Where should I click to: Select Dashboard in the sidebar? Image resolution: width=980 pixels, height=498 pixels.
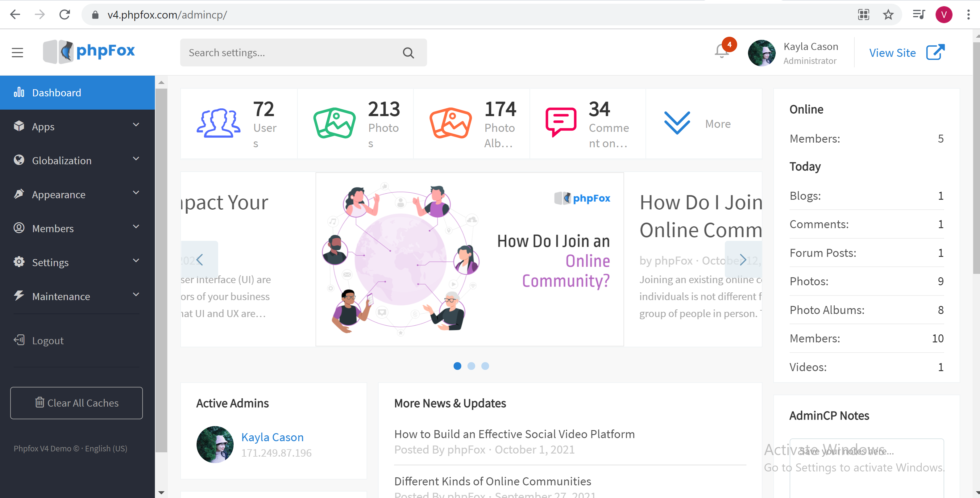click(77, 93)
